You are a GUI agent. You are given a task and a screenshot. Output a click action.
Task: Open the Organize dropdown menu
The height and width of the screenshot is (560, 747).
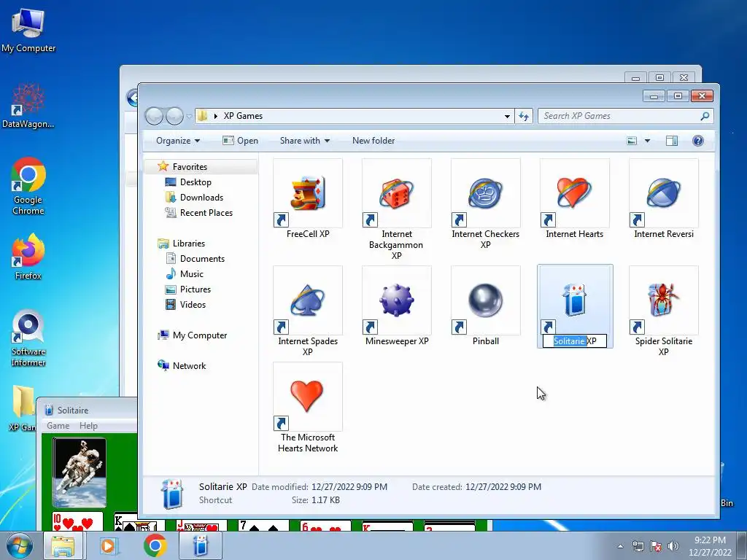point(178,141)
